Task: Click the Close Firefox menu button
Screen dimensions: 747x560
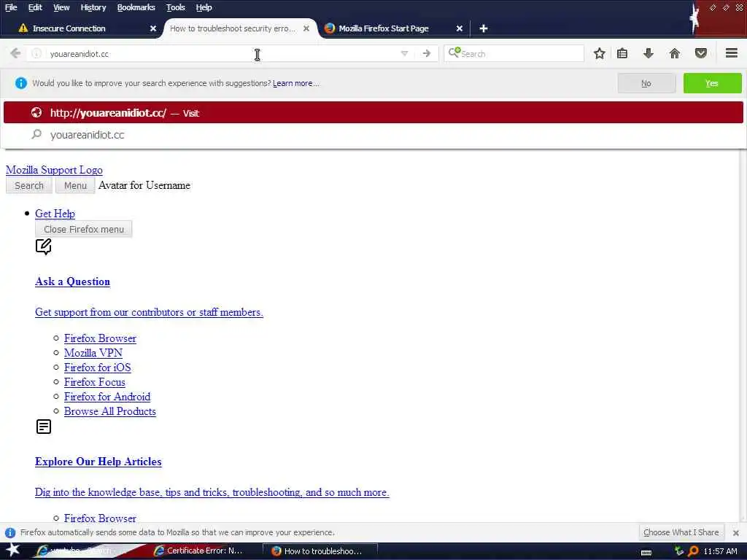Action: pos(83,230)
